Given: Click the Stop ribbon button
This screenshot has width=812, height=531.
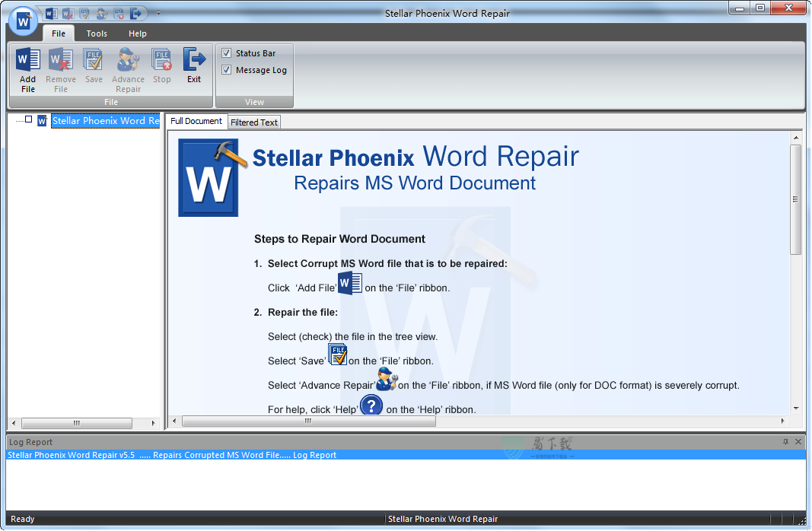Looking at the screenshot, I should (161, 65).
